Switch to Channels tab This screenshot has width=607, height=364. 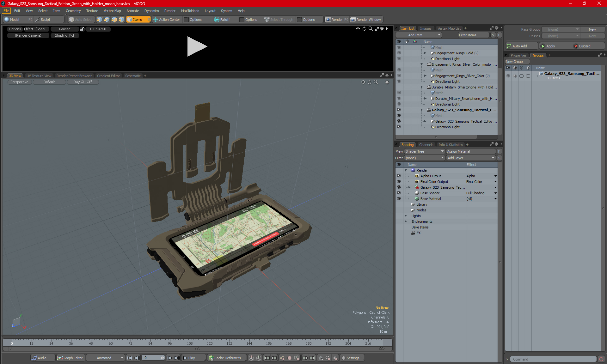pos(426,145)
